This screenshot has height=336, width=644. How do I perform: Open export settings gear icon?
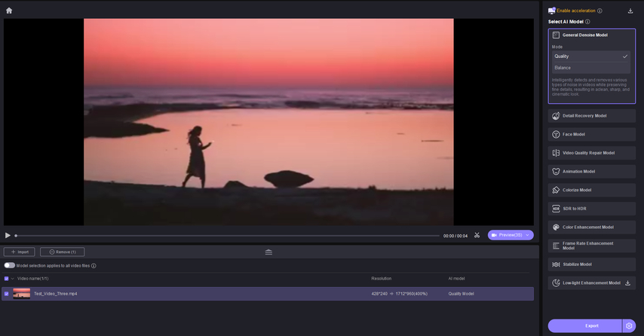coord(629,325)
